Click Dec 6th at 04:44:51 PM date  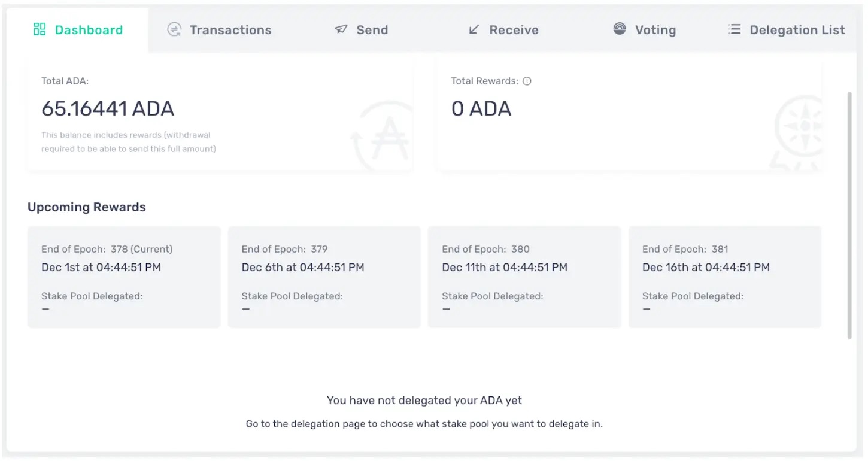(x=303, y=268)
